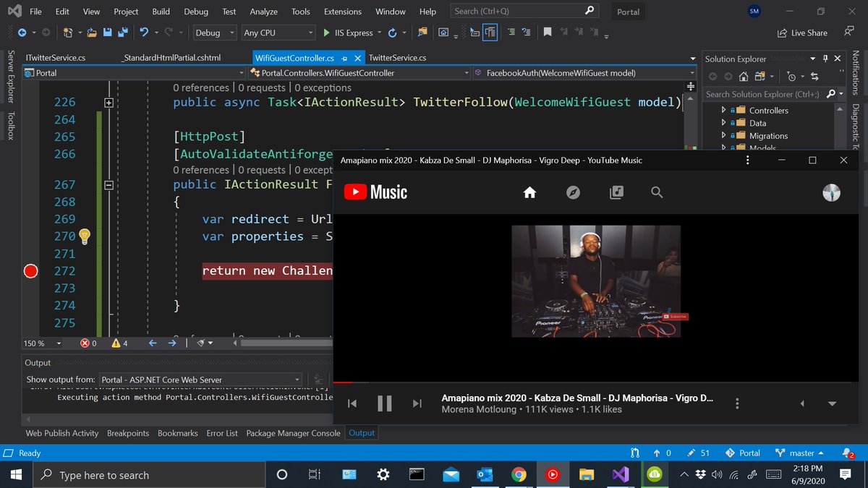Open the Breakpoints tab
Viewport: 868px width, 488px height.
tap(128, 433)
